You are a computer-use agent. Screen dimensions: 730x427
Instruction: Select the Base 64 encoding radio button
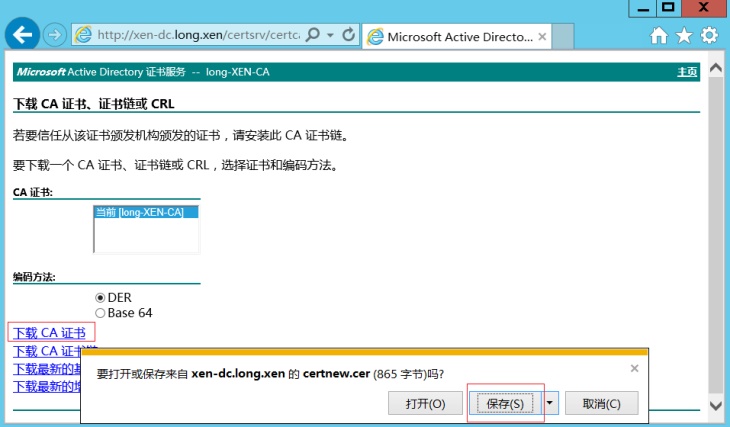click(100, 313)
